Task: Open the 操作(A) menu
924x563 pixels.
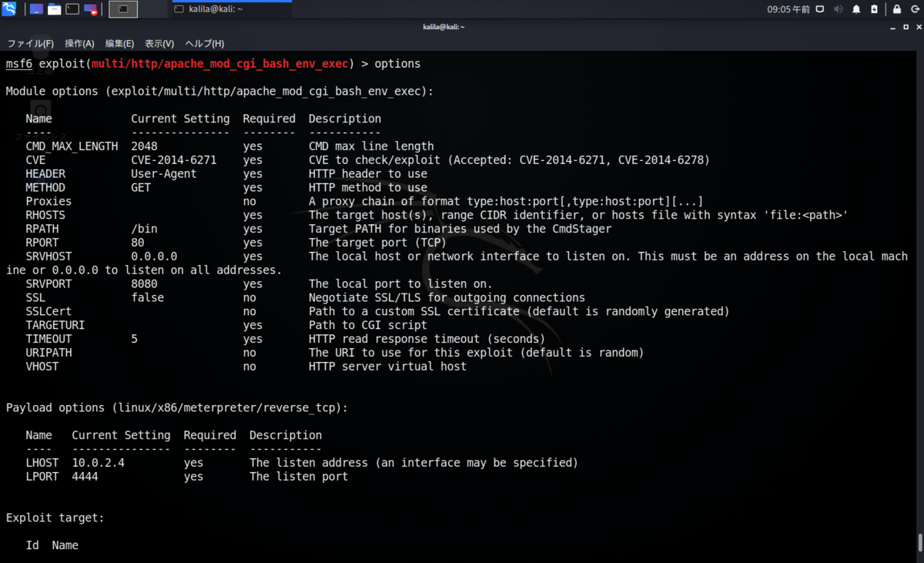Action: pyautogui.click(x=79, y=44)
